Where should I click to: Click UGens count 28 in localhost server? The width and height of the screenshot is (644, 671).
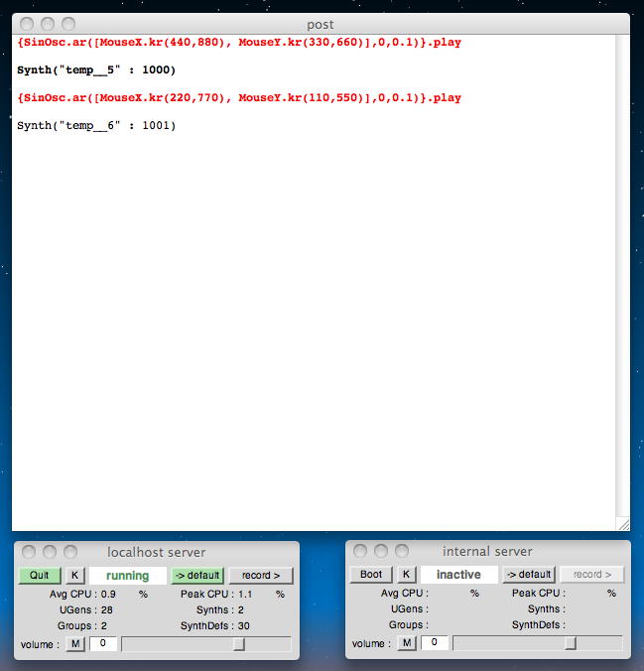click(x=107, y=609)
